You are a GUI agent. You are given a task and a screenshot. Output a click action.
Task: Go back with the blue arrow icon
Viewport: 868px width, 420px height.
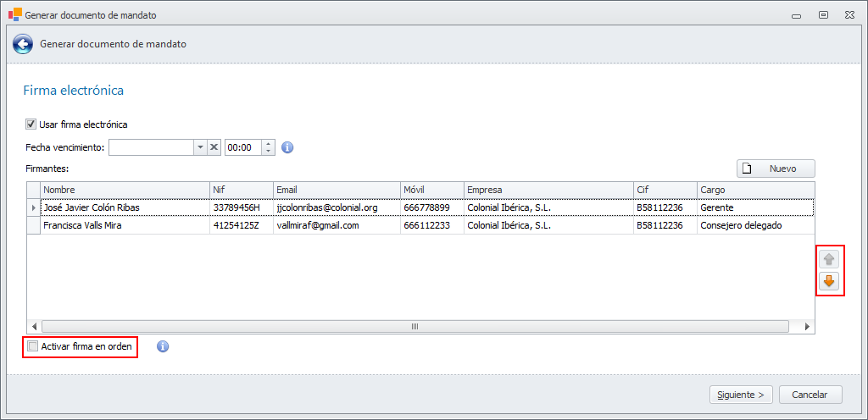coord(23,44)
